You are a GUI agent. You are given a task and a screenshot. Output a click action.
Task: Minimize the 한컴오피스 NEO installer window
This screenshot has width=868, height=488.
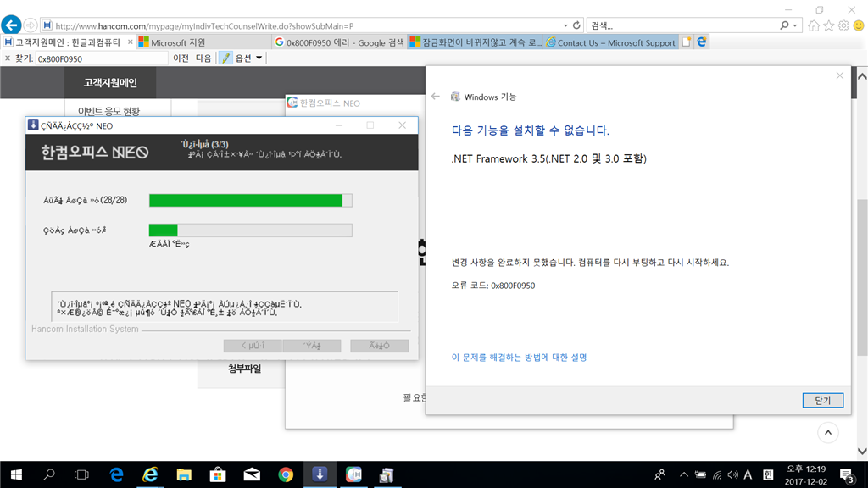pyautogui.click(x=339, y=125)
